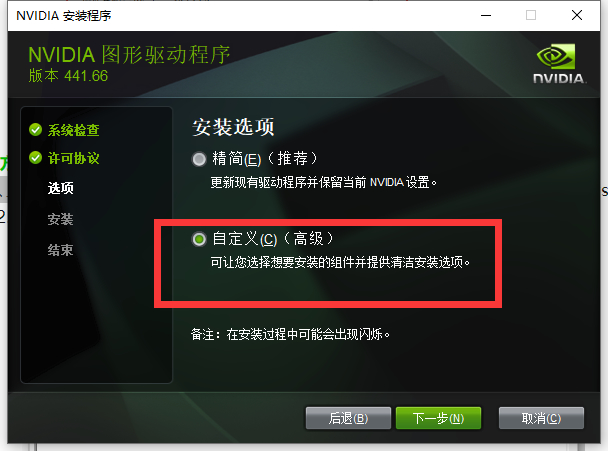Click the 安装选项 heading
Screen dimensions: 608x451
click(x=233, y=127)
